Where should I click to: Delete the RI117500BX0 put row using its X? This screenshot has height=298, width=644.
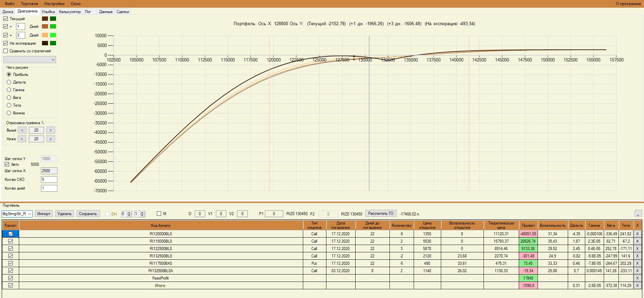point(637,263)
